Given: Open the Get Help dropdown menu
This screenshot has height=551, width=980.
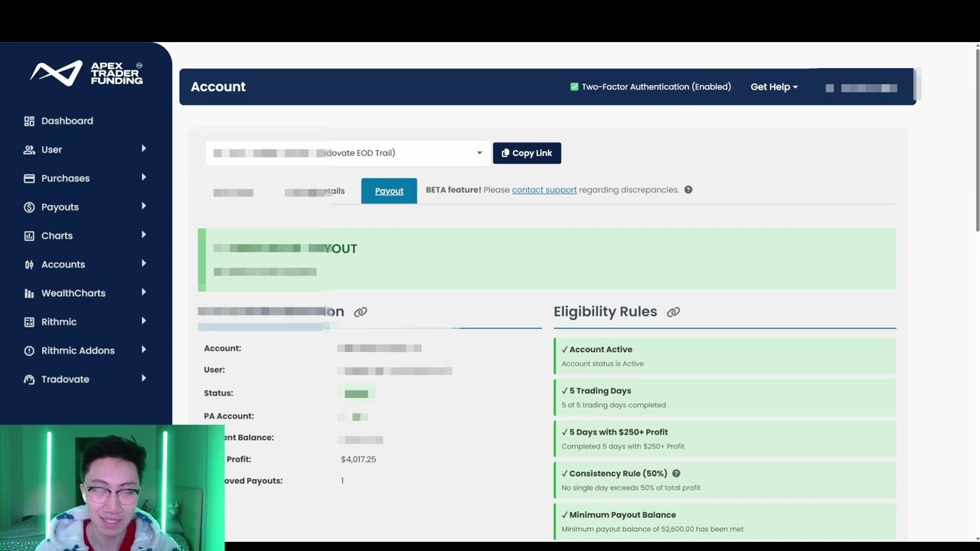Looking at the screenshot, I should click(x=774, y=86).
